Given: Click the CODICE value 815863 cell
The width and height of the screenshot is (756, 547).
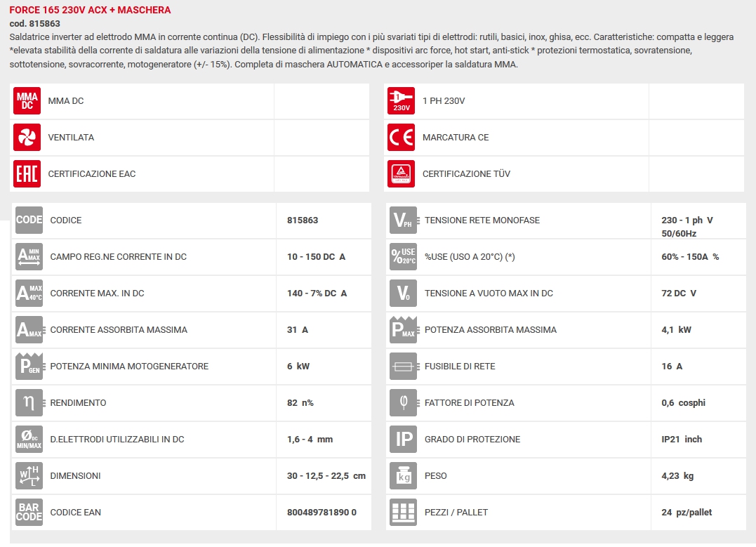Looking at the screenshot, I should pyautogui.click(x=303, y=220).
